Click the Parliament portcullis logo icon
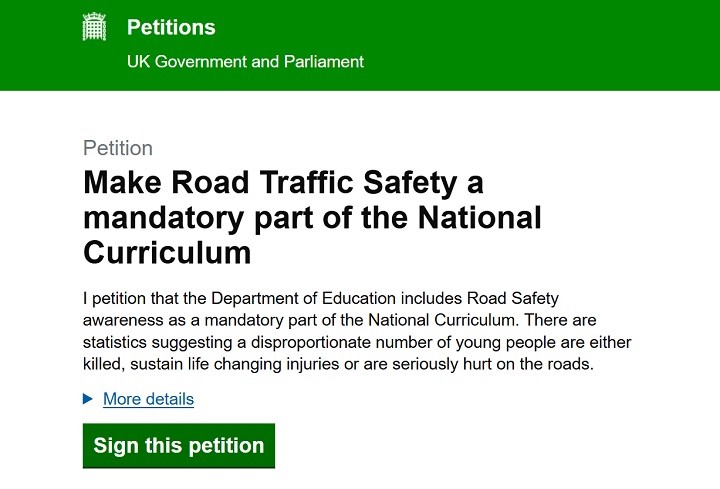The height and width of the screenshot is (489, 720). click(x=94, y=27)
